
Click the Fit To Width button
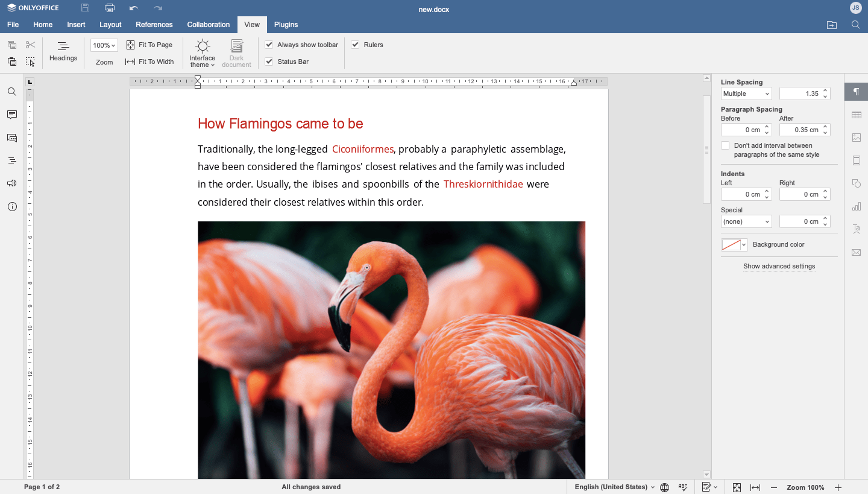[x=149, y=62]
